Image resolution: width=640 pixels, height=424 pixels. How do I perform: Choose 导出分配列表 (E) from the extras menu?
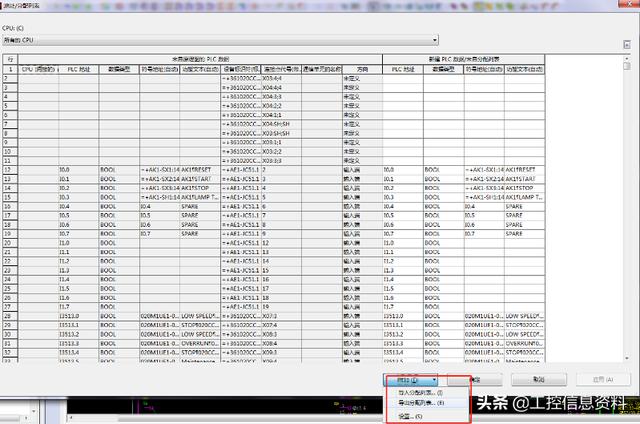[421, 403]
